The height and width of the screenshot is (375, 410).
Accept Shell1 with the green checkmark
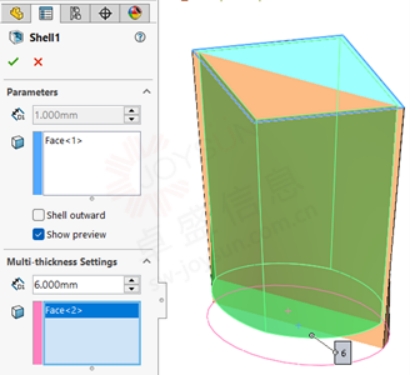click(13, 62)
